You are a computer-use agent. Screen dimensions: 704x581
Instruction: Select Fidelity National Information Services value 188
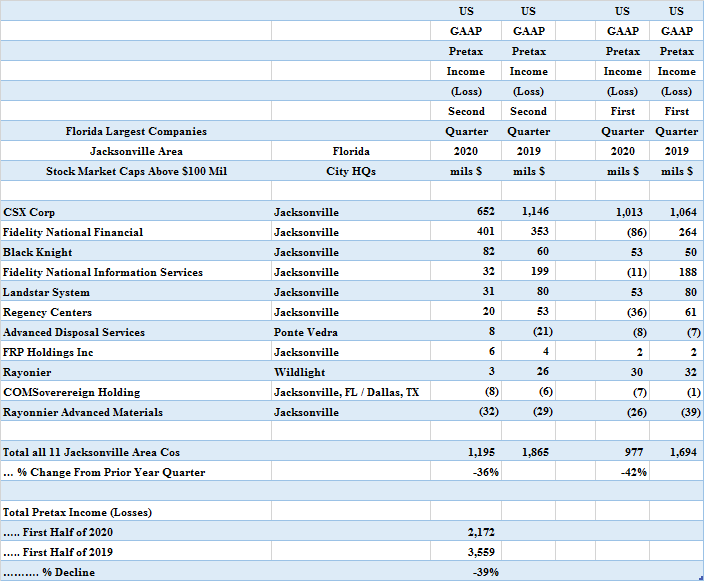pyautogui.click(x=688, y=272)
